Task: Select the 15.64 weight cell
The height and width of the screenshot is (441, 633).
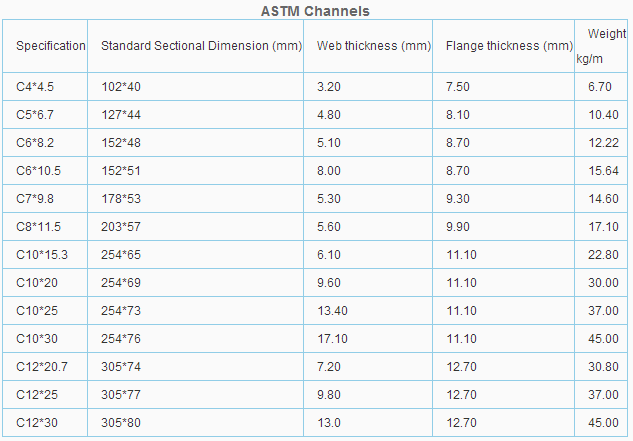Action: [603, 171]
